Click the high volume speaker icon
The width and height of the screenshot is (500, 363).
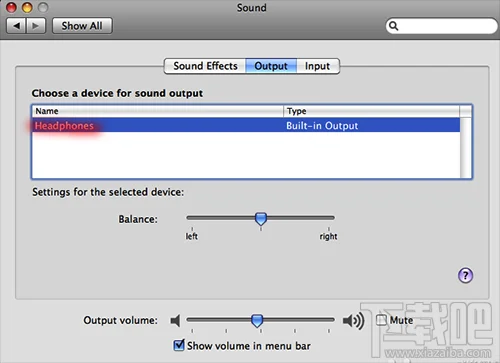[x=353, y=321]
